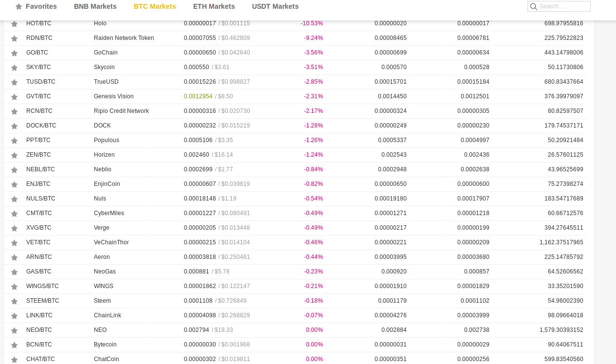Screen dimensions: 616x364
Task: Star the NEO/BTC pair
Action: coord(15,330)
